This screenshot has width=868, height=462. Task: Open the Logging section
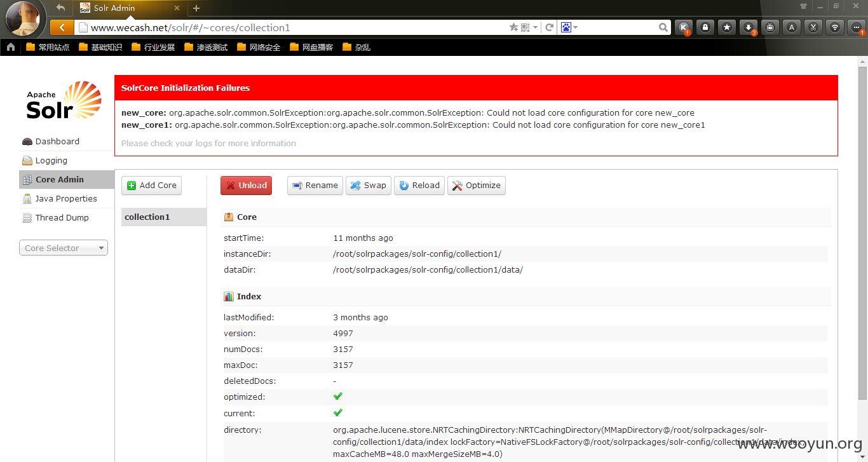[51, 160]
